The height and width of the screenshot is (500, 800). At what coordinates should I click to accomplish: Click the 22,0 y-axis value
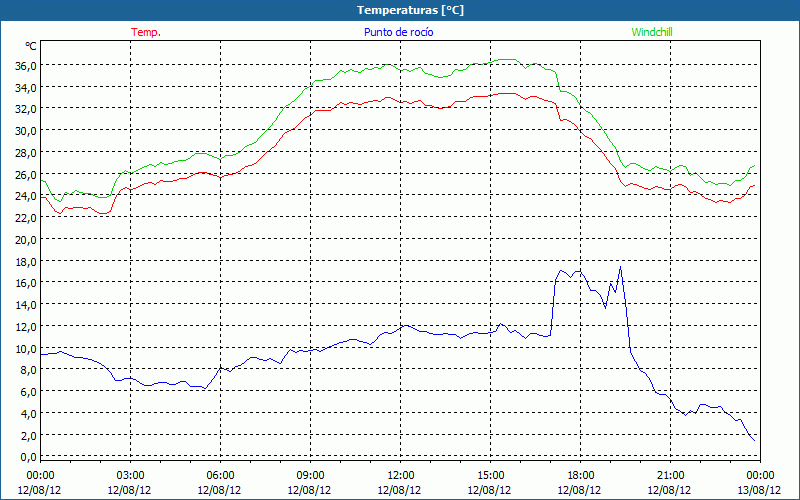[26, 218]
